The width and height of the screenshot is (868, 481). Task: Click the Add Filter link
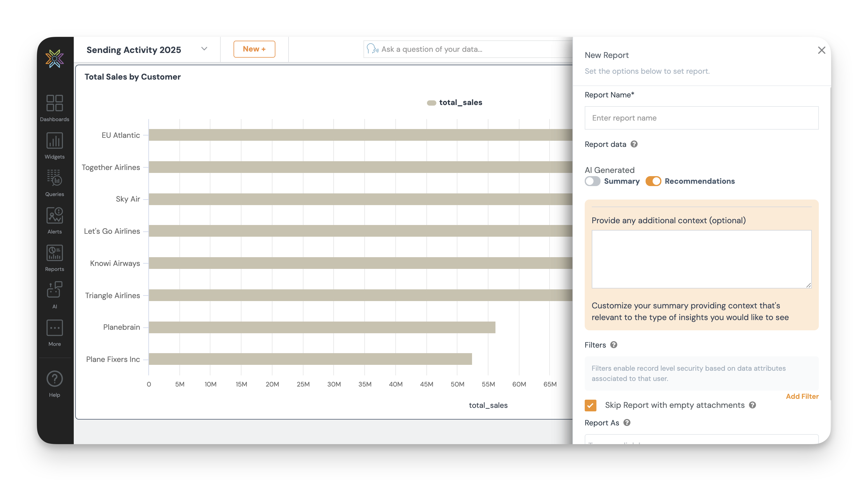tap(802, 396)
